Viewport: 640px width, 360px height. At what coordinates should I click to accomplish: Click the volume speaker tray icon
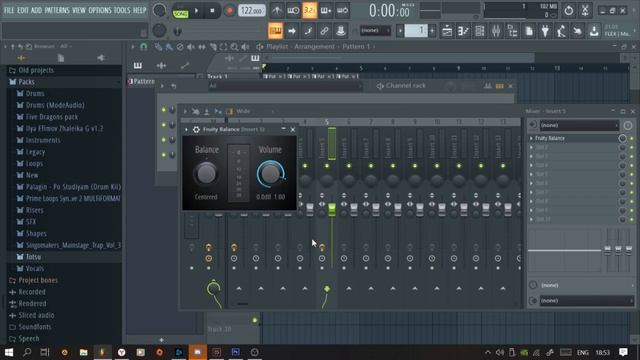[x=500, y=352]
